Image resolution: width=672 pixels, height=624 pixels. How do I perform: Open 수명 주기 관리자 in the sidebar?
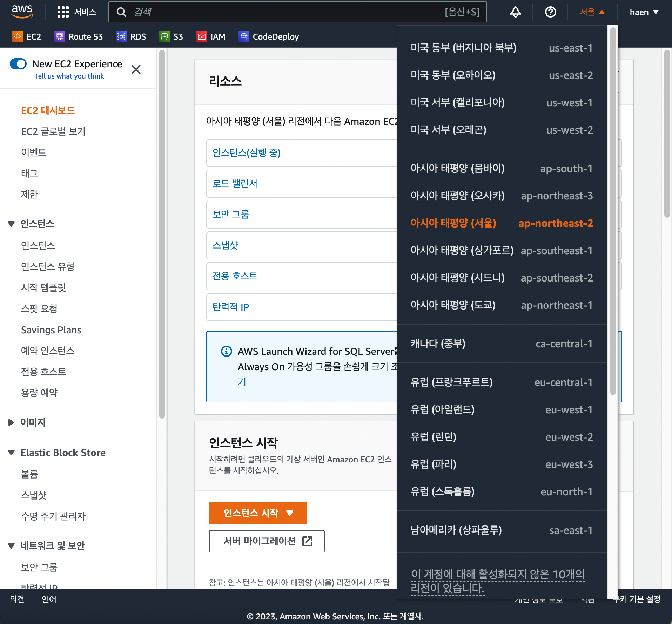[x=53, y=516]
